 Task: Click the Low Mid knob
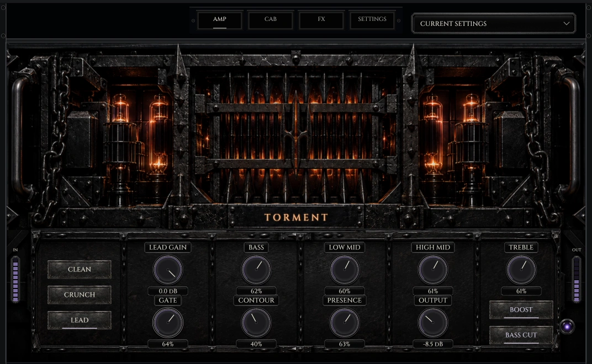coord(345,270)
